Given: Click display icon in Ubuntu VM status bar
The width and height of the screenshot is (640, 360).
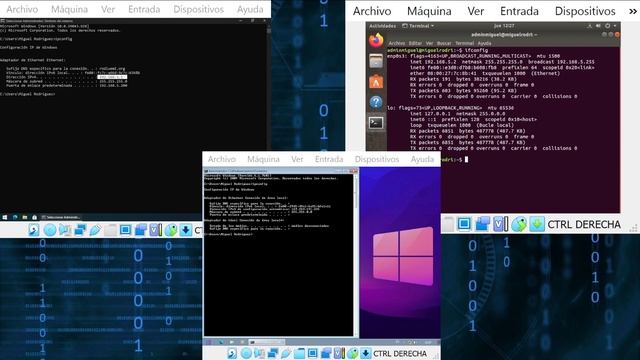Looking at the screenshot, I should (464, 224).
